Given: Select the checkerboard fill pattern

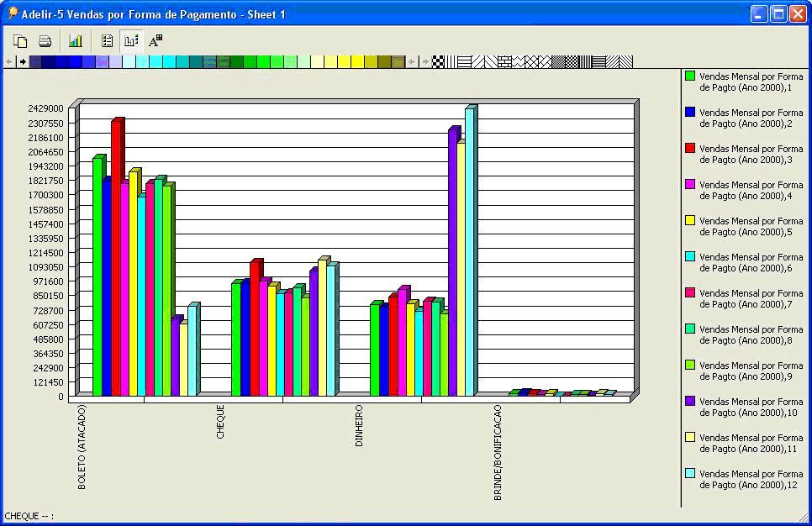Looking at the screenshot, I should pos(438,61).
